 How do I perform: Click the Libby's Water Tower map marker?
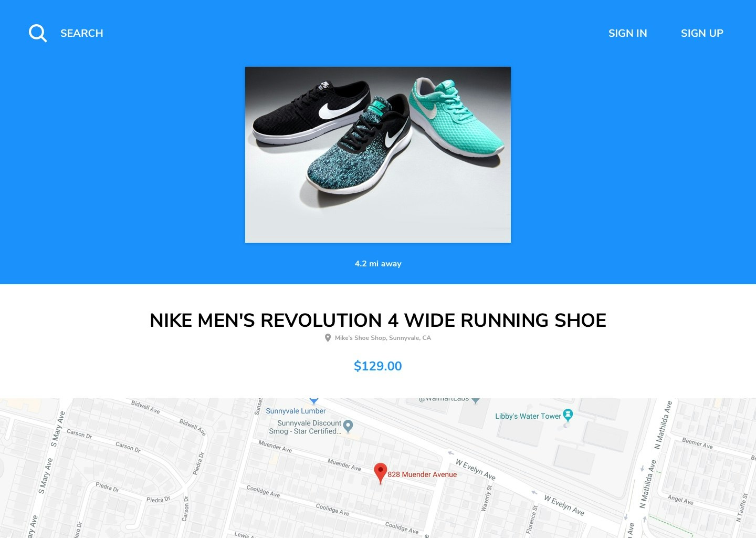pos(568,416)
